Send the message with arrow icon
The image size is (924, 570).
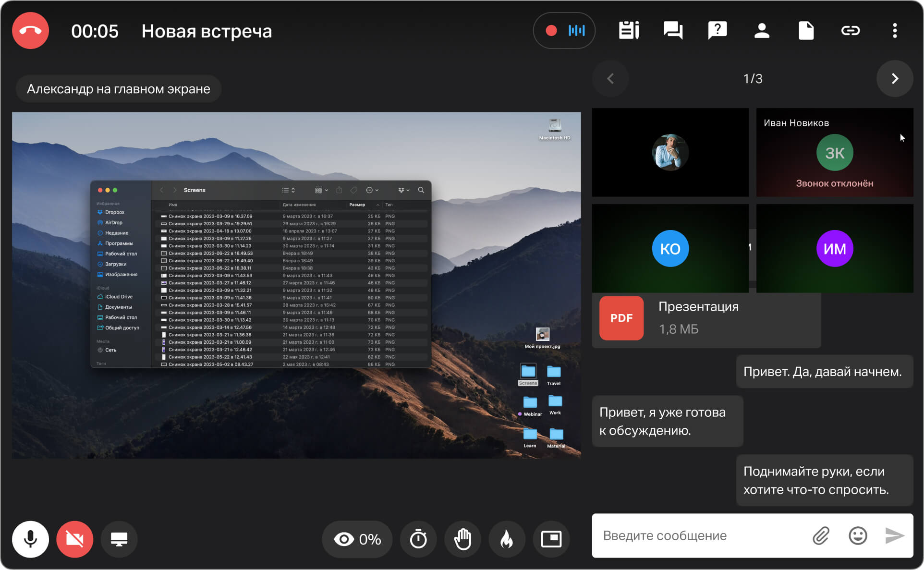click(x=895, y=535)
